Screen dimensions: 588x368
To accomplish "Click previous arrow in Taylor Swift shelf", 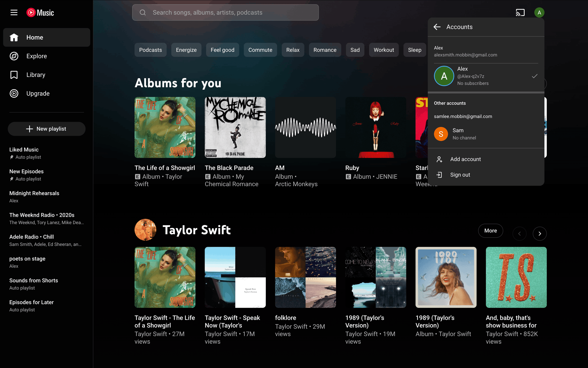I will click(519, 234).
